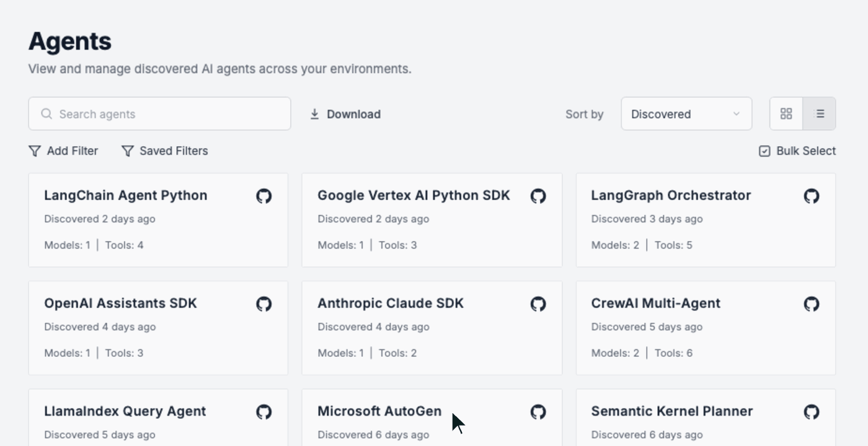Open GitHub icon on Microsoft AutoGen card
This screenshot has width=868, height=446.
coord(538,412)
